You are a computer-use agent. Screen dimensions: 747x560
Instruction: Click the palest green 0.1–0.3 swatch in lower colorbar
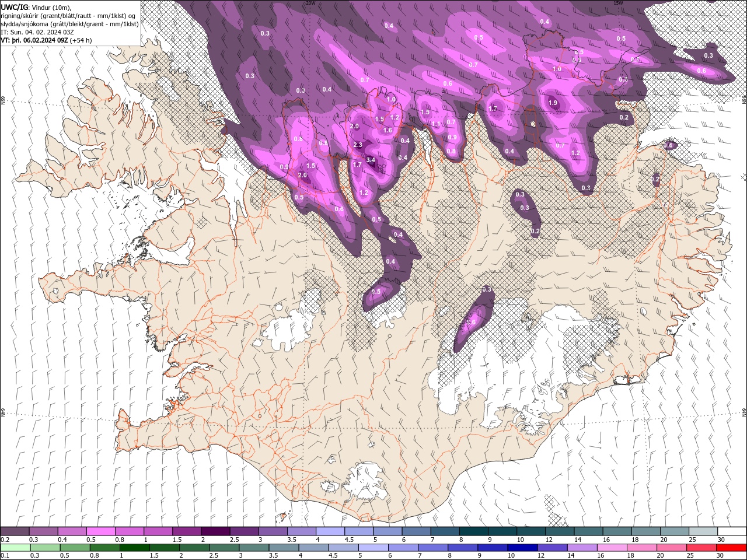[x=15, y=548]
